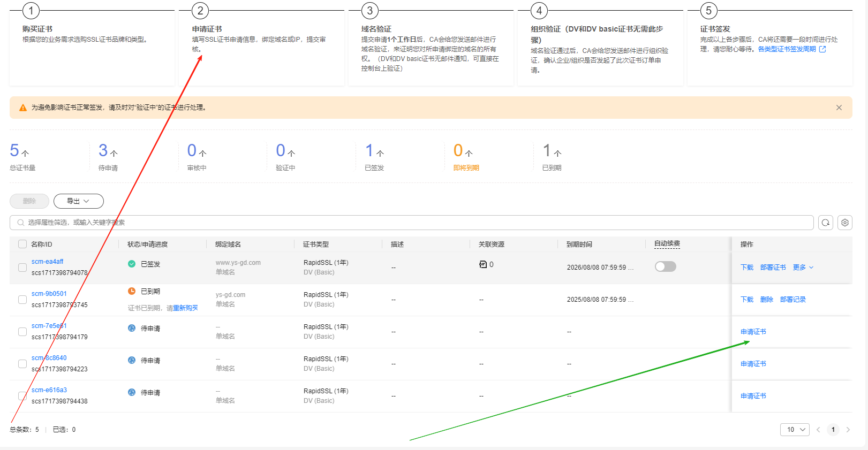
Task: Select checkbox for scm-7e5e61 row
Action: pos(22,332)
